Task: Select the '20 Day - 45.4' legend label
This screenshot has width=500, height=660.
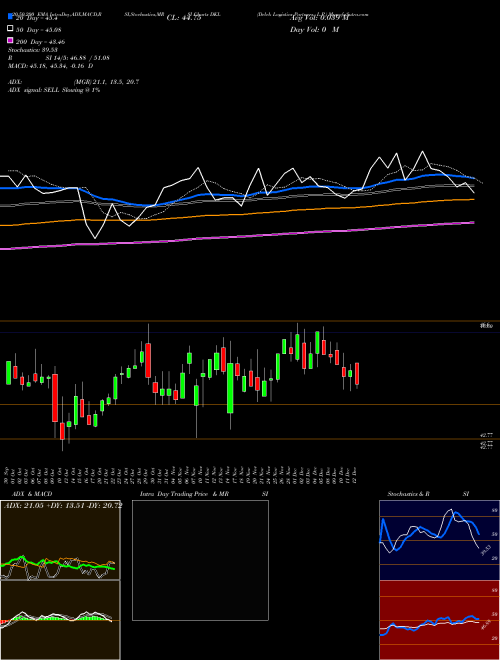Action: coord(37,19)
